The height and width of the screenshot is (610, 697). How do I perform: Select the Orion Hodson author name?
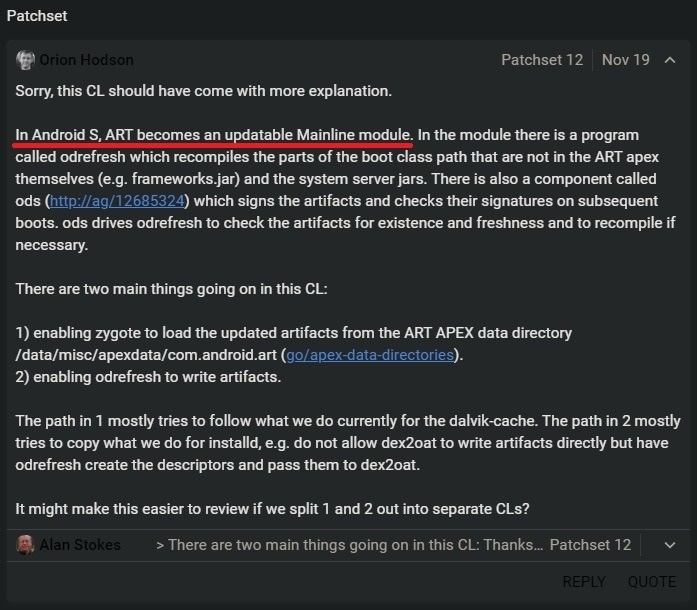click(86, 60)
